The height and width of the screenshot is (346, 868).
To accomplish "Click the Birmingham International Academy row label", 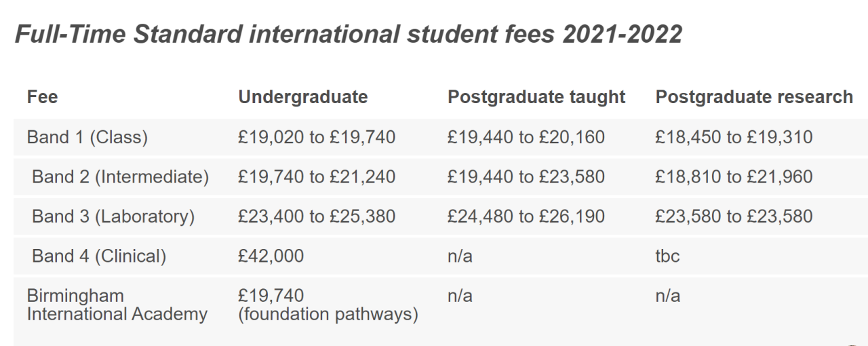I will pyautogui.click(x=117, y=305).
